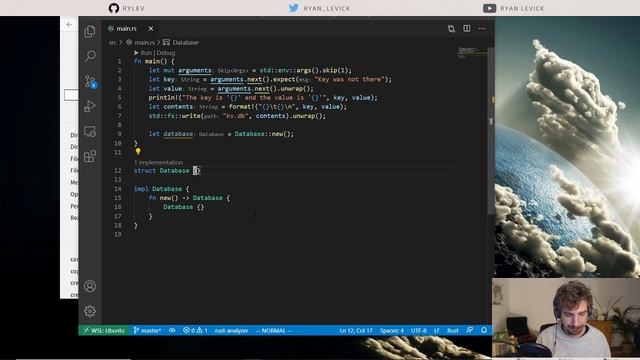Click Run code lens above main
The image size is (640, 360).
point(146,53)
